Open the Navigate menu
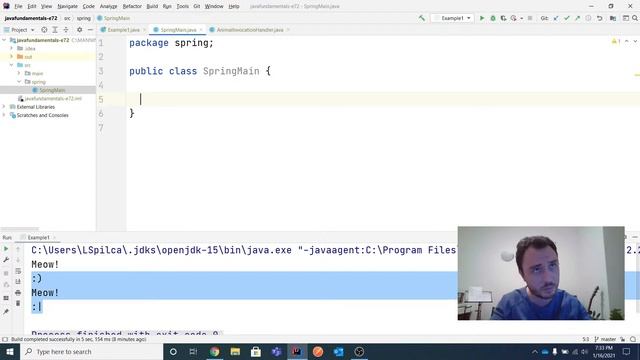640x360 pixels. point(67,6)
